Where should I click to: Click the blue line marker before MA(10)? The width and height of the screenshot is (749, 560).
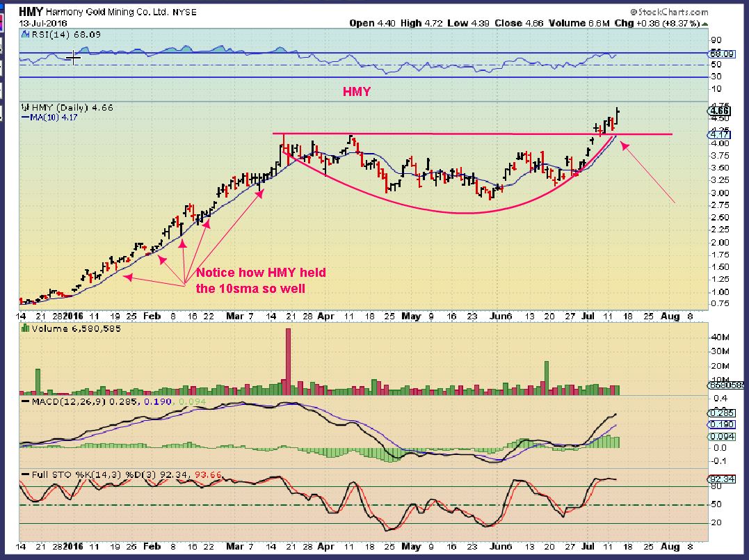[25, 117]
